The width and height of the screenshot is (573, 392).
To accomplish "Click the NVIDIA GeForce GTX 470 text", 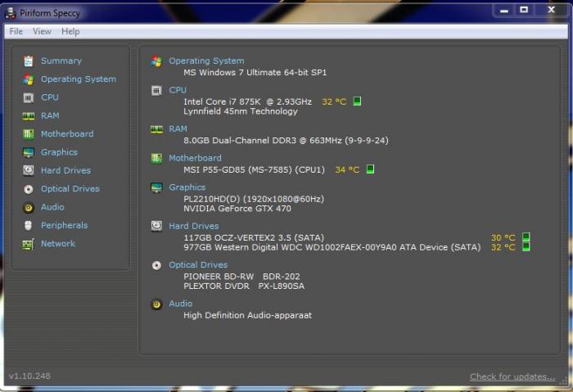I will tap(237, 209).
